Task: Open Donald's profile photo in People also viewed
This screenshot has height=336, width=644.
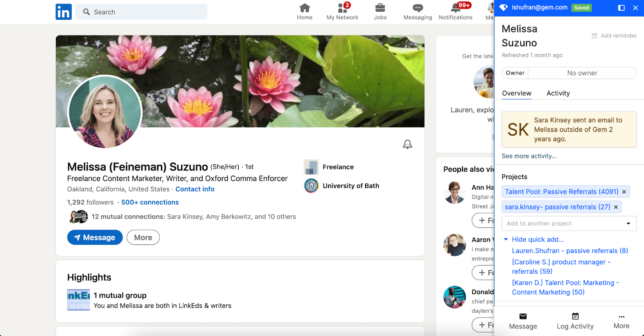Action: click(455, 297)
